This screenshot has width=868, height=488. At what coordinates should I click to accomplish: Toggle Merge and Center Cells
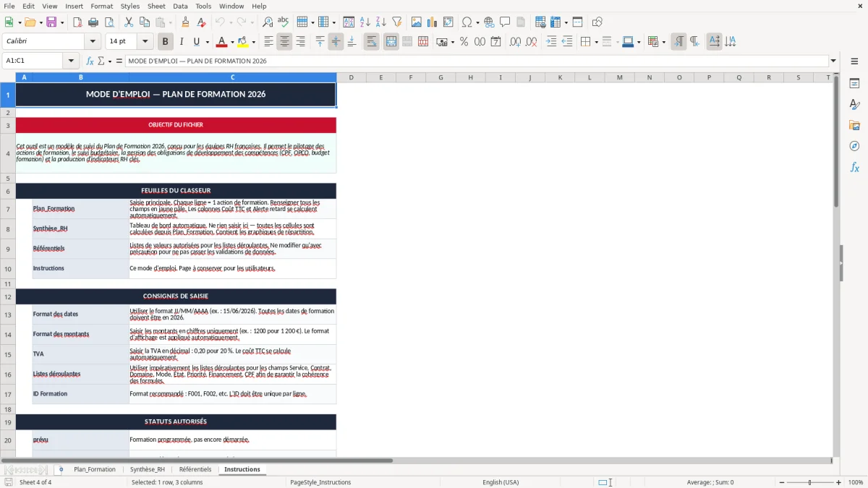pyautogui.click(x=391, y=42)
